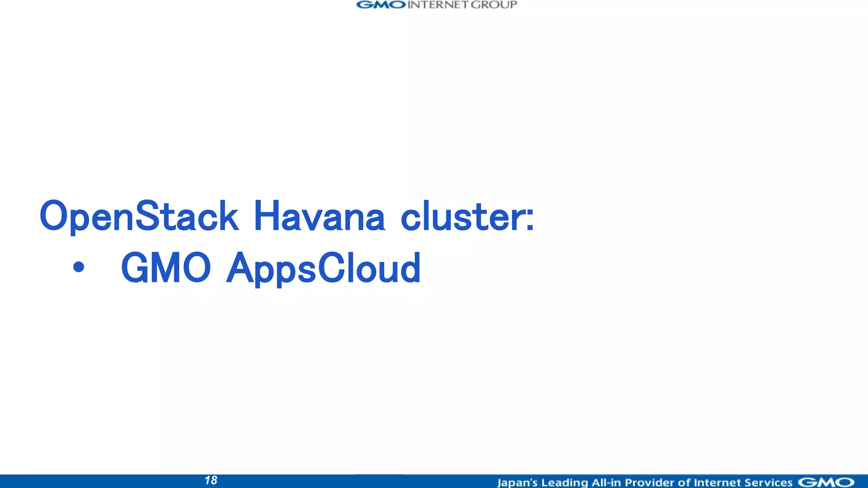Click the slide number 18
Image resolution: width=868 pixels, height=488 pixels.
211,480
